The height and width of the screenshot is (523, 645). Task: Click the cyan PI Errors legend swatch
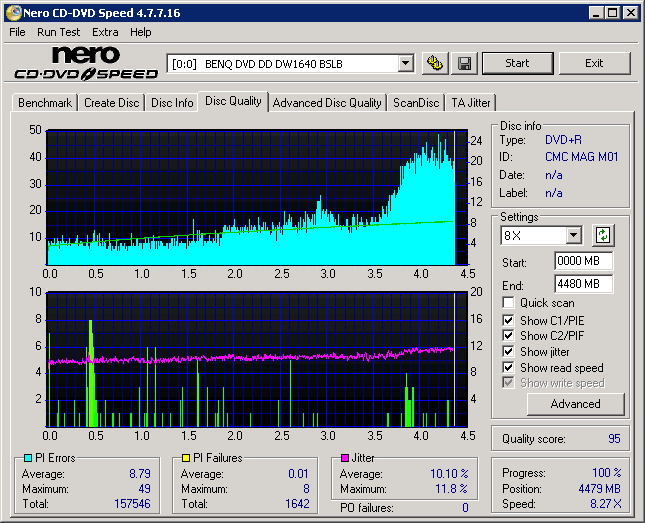click(x=27, y=458)
